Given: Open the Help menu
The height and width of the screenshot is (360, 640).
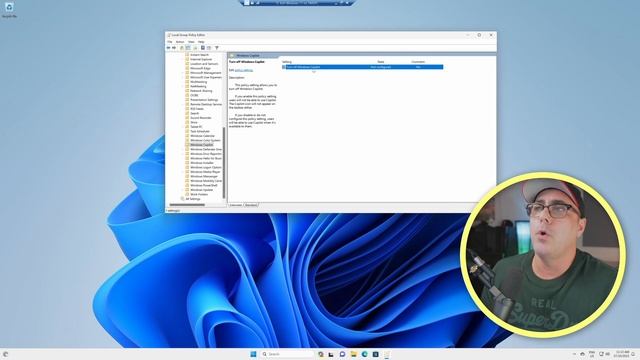Looking at the screenshot, I should pos(201,42).
